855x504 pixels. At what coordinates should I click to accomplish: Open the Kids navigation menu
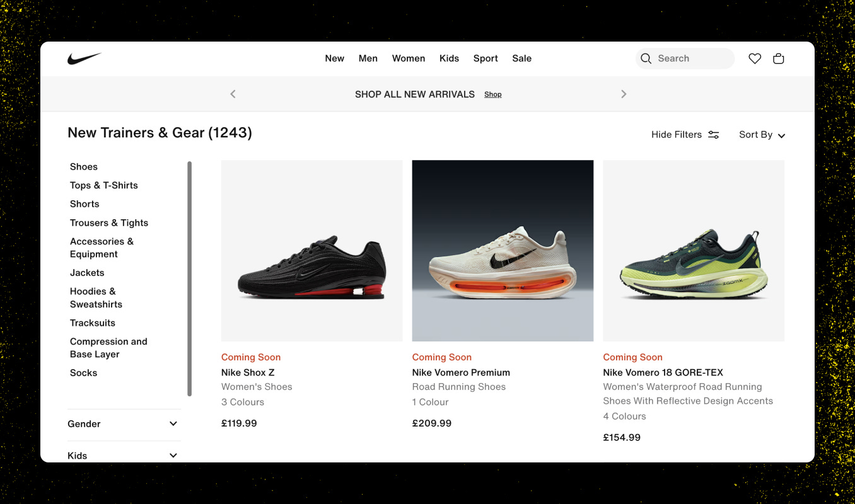click(450, 59)
